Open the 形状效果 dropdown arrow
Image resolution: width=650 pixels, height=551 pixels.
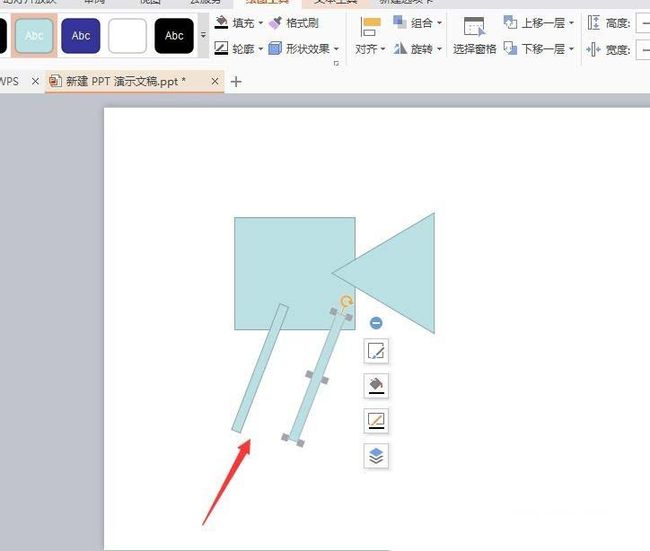pos(336,49)
